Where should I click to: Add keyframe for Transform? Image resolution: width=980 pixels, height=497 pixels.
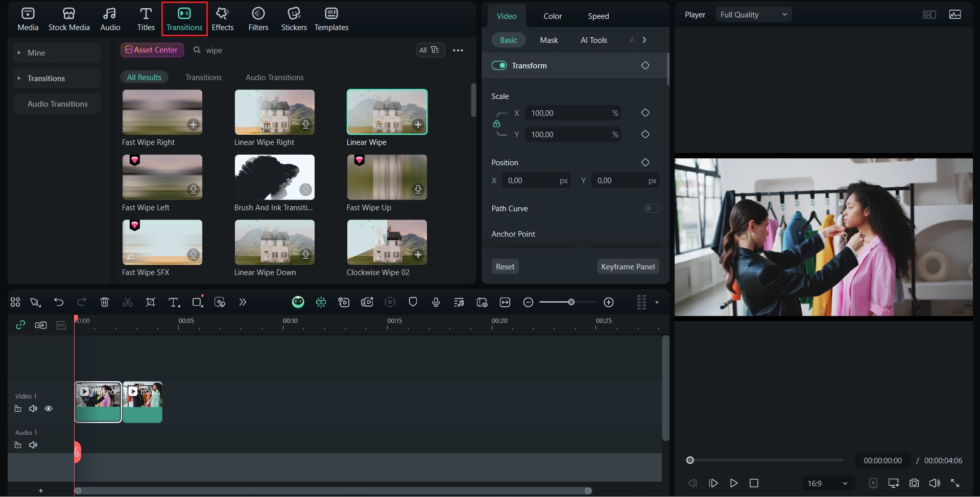645,65
